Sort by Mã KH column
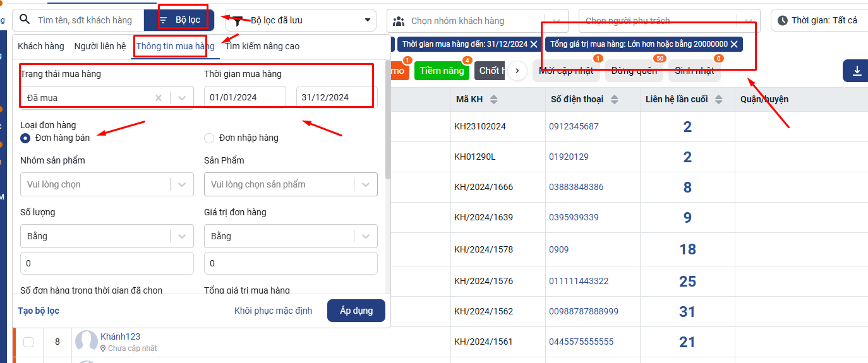Screen dimensions: 868x363 coord(494,100)
